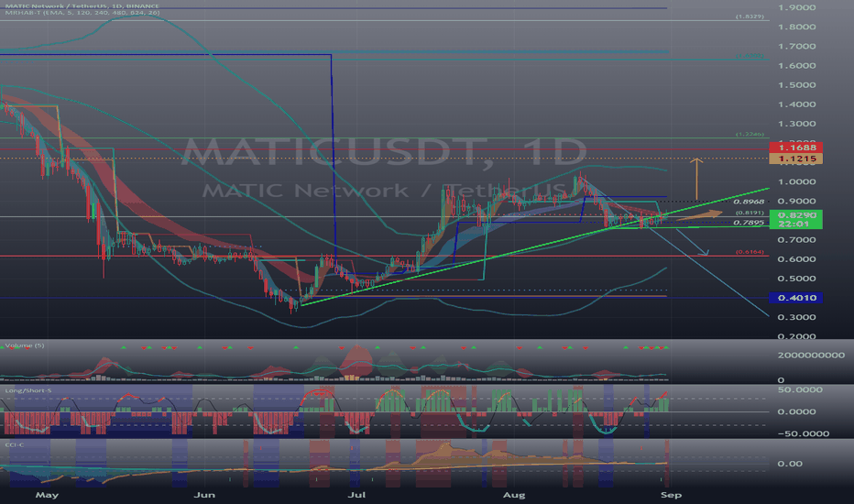Click 0.3000 on the price axis
Viewport: 854px width, 504px height.
click(797, 317)
